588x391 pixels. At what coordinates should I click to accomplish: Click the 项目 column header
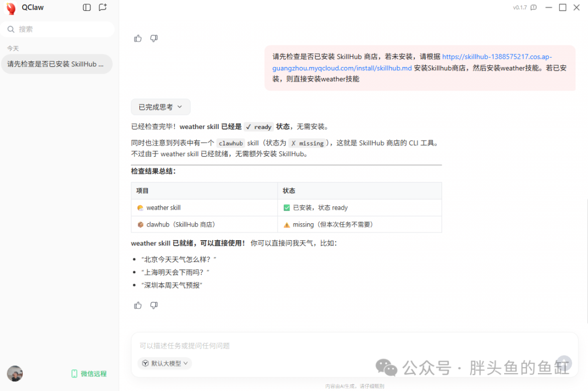(204, 191)
